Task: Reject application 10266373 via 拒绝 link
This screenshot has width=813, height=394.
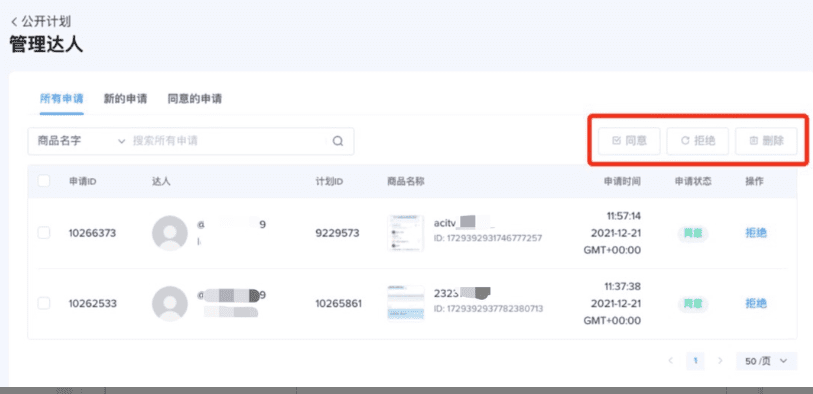Action: 755,233
